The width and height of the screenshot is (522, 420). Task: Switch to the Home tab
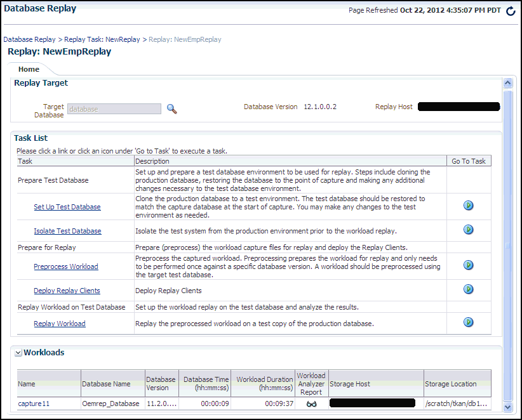point(28,69)
